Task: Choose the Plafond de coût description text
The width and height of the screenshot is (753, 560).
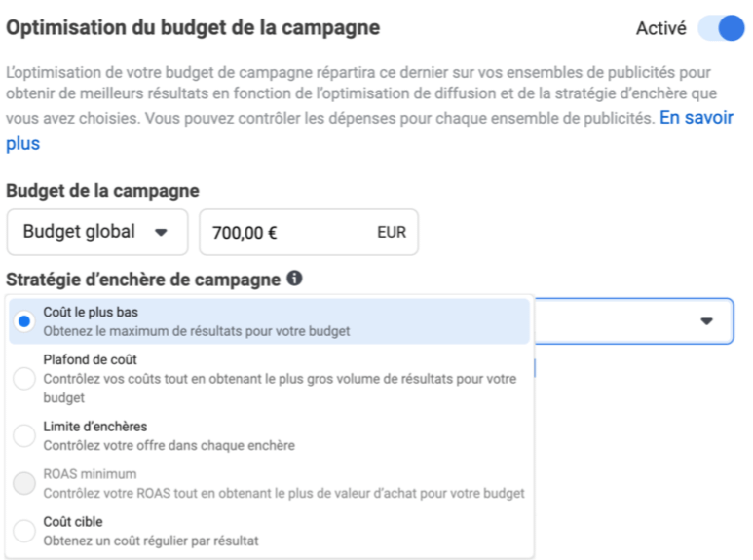Action: click(279, 388)
